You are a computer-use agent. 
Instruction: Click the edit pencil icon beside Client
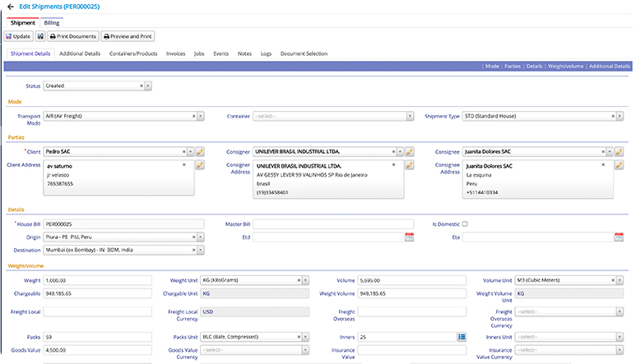tap(200, 152)
